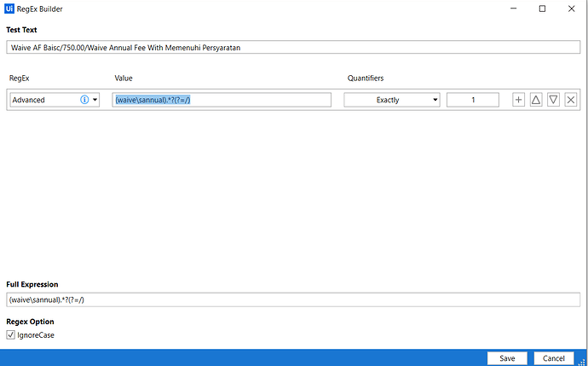Image resolution: width=588 pixels, height=366 pixels.
Task: Save the regular expression
Action: point(507,358)
